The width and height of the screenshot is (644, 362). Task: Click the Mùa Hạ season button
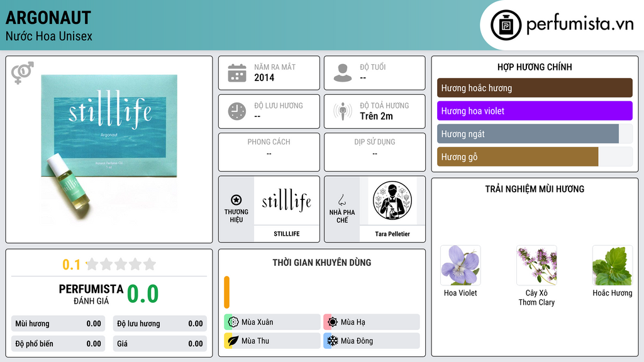[371, 322]
